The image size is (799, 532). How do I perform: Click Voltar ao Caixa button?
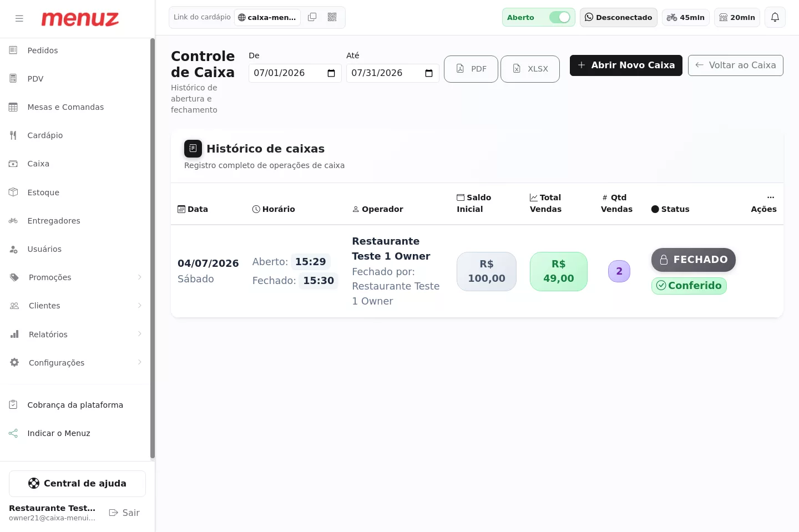[x=735, y=65]
